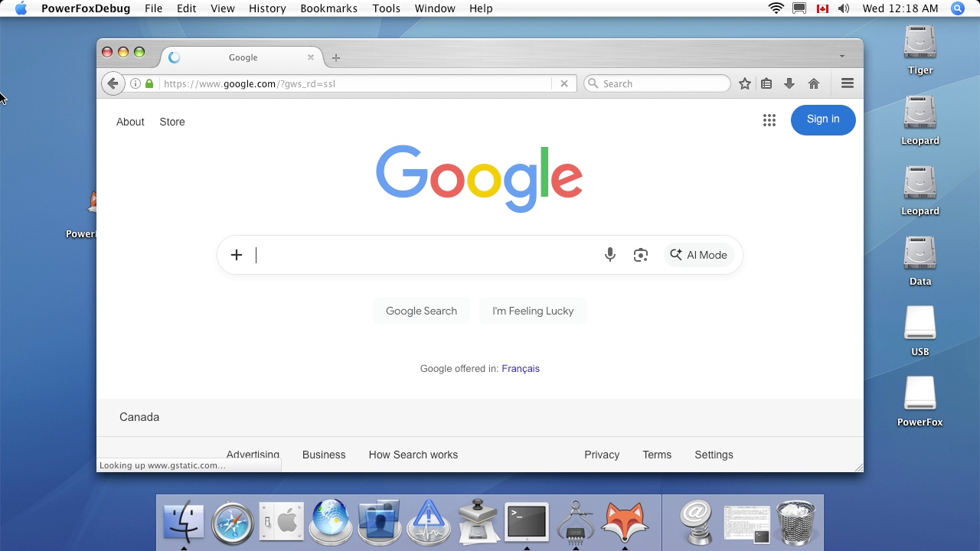Open the Downloads arrow in toolbar
This screenshot has height=551, width=980.
(789, 83)
